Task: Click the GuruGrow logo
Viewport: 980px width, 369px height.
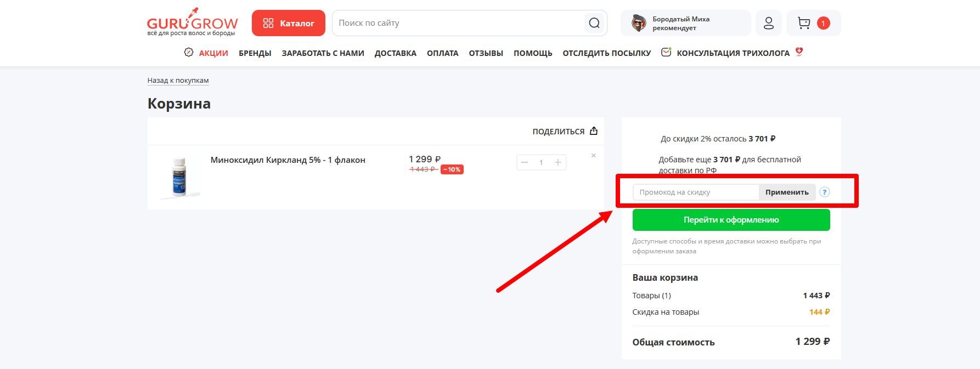Action: 192,22
